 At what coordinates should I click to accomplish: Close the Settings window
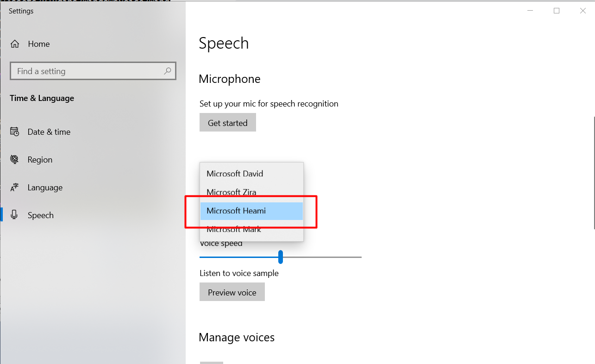pyautogui.click(x=582, y=11)
